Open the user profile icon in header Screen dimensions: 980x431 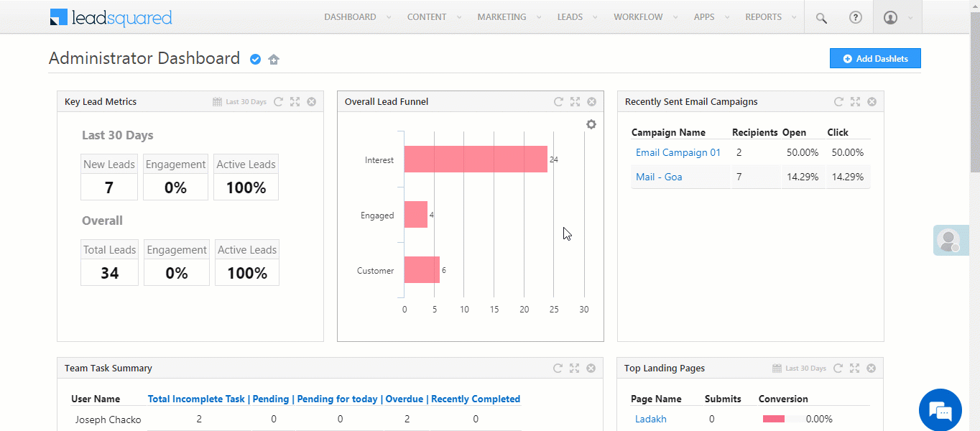890,17
